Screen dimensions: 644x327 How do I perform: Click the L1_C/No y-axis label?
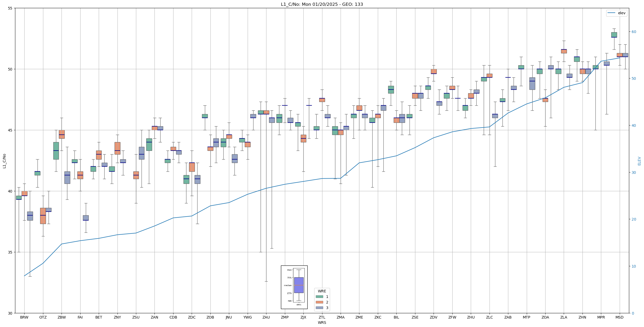[x=4, y=161]
